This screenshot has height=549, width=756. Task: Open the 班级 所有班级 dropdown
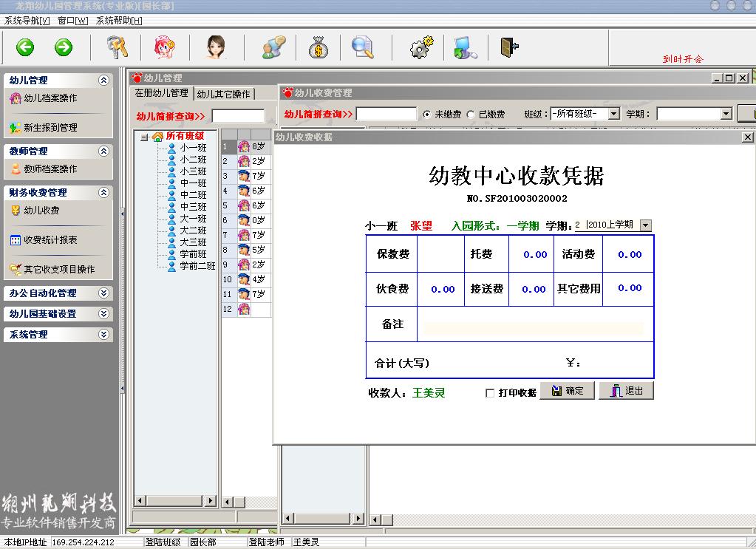click(613, 114)
